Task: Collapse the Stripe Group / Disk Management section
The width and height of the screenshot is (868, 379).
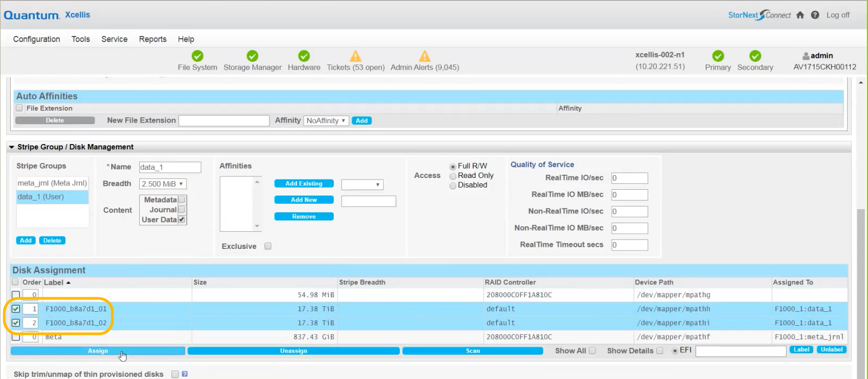Action: click(11, 147)
